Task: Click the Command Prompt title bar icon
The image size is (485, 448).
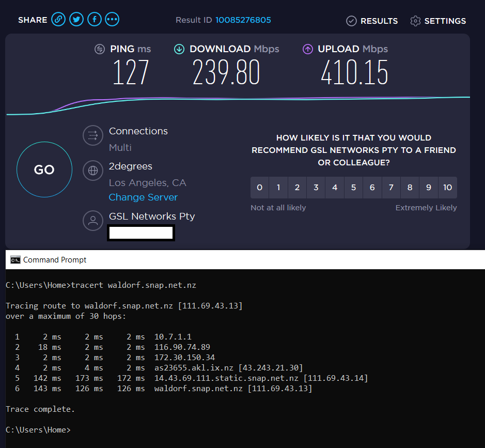Action: click(x=15, y=260)
